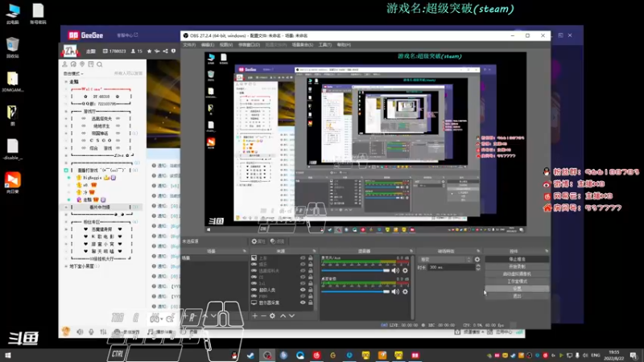This screenshot has width=644, height=362.
Task: Start the virtual camera with 启动虚拟摄像机
Action: click(517, 274)
